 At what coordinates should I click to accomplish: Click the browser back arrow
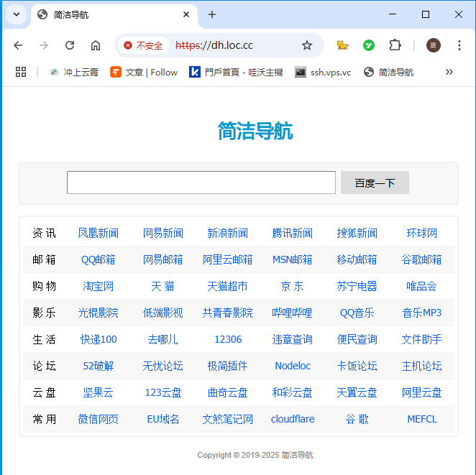pos(18,45)
